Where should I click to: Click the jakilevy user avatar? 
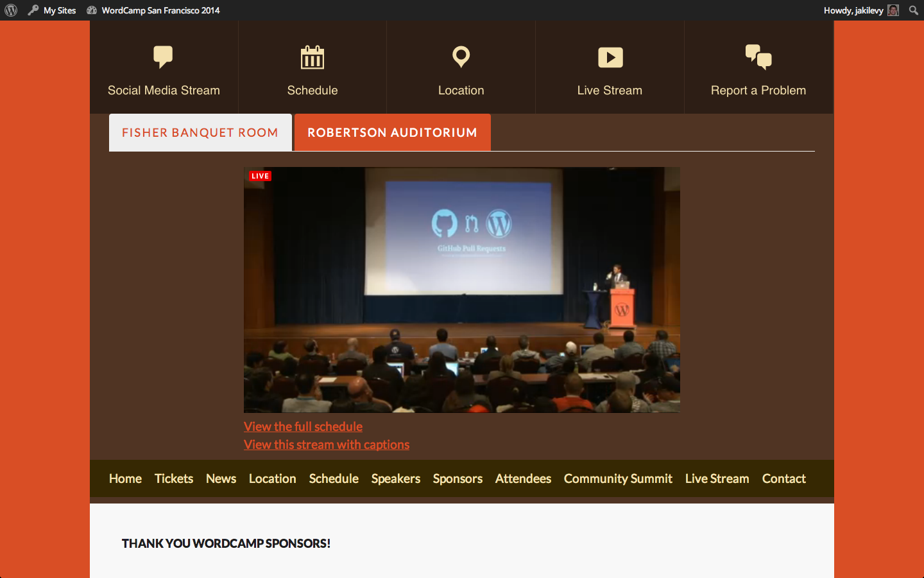893,10
